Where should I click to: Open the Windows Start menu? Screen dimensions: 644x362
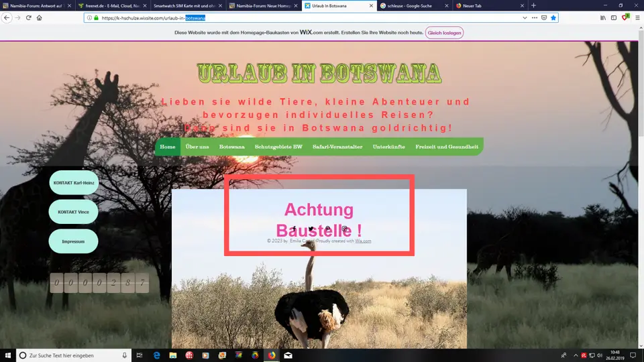[8, 355]
